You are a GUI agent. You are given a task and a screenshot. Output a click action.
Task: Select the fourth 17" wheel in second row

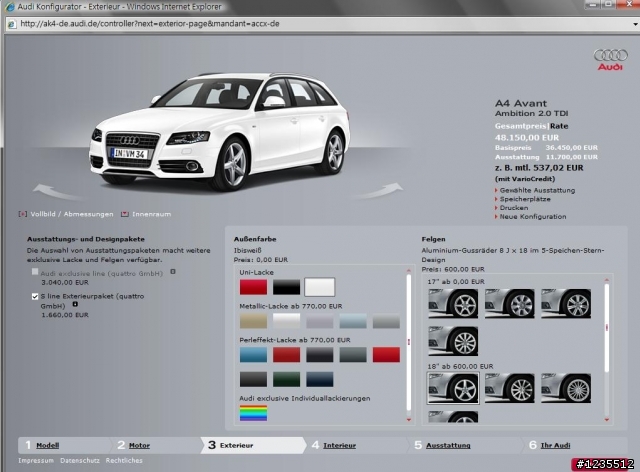pyautogui.click(x=453, y=341)
